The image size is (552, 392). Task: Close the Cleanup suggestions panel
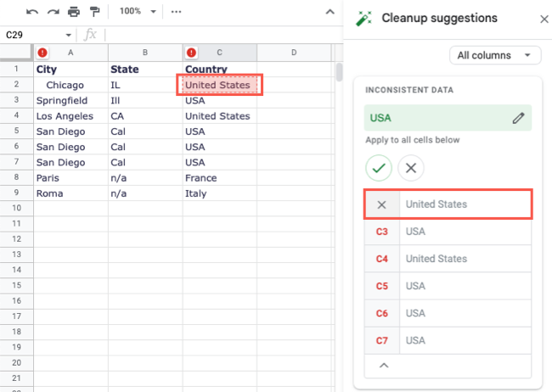pos(544,19)
